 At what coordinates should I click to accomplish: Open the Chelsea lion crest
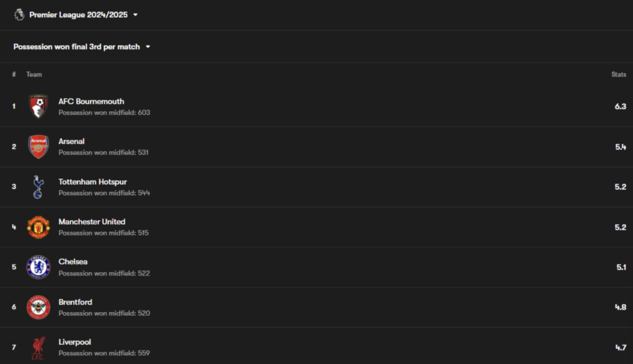click(x=38, y=267)
